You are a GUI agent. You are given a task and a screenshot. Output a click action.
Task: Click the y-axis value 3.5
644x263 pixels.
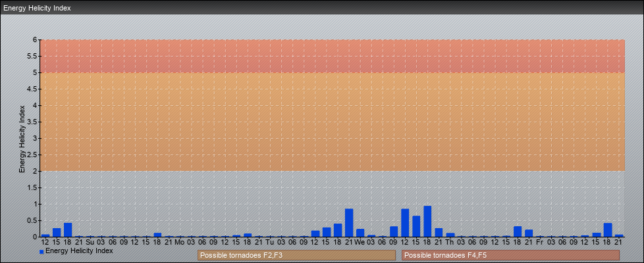tap(32, 122)
